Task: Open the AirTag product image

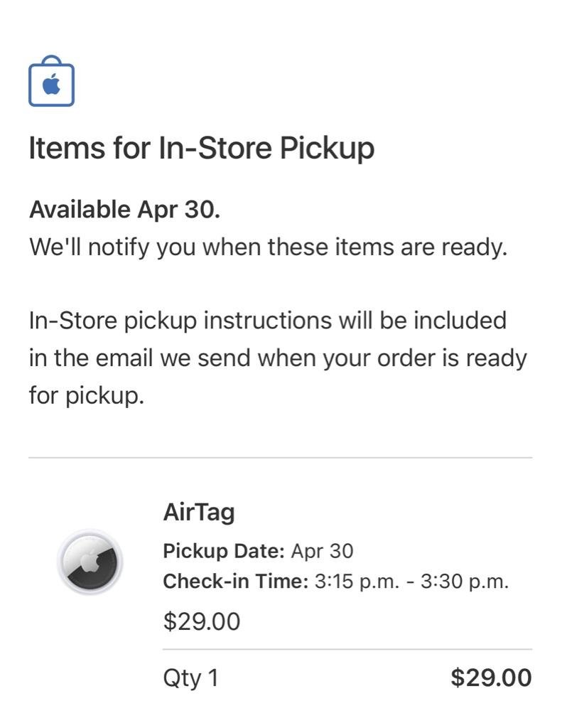Action: click(90, 562)
